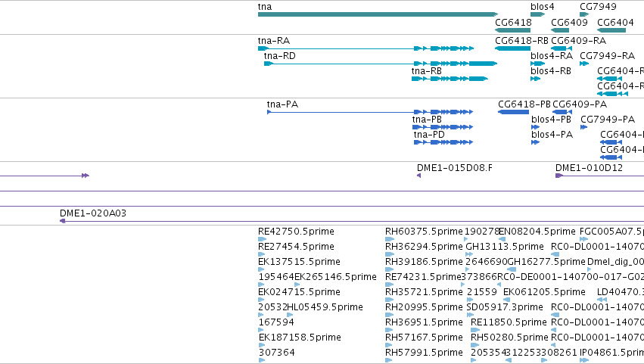644x364 pixels.
Task: Select the long tna gene arrow bar
Action: tap(378, 14)
